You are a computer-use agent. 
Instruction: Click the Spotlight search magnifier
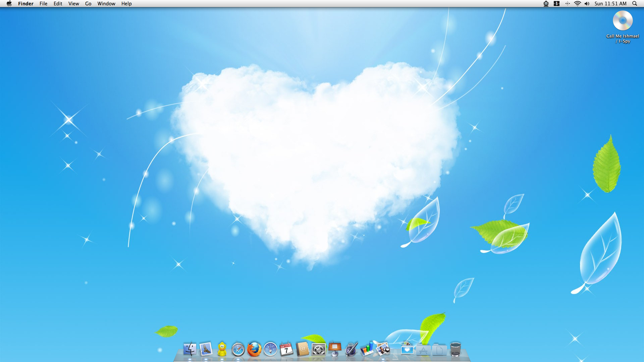(635, 4)
